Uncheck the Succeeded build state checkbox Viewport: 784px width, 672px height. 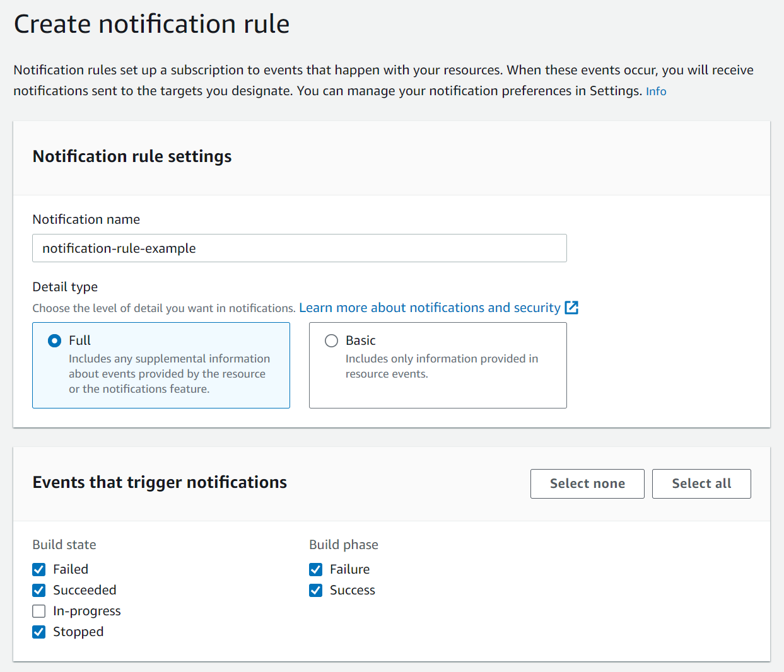point(39,590)
